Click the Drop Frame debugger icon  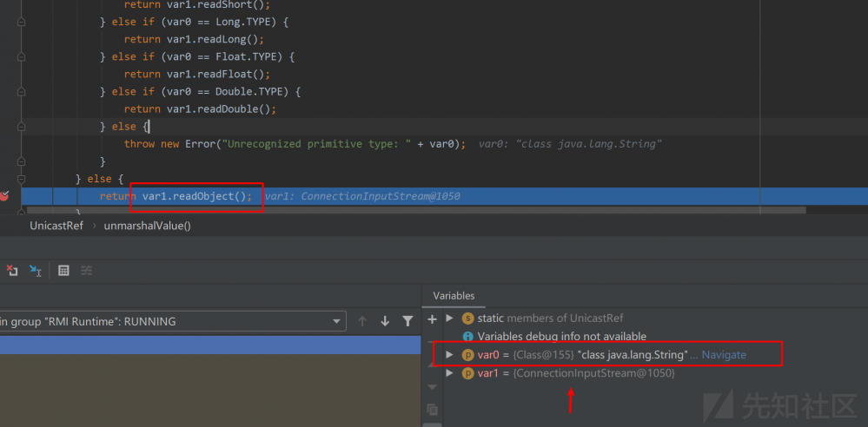point(11,271)
